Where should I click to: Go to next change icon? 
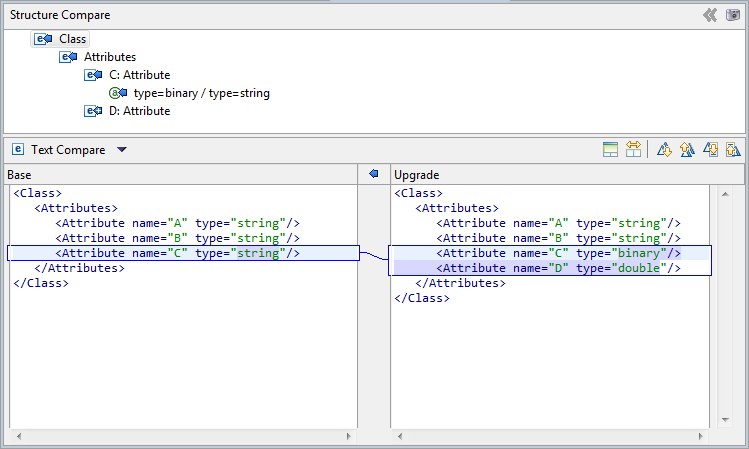pos(710,150)
